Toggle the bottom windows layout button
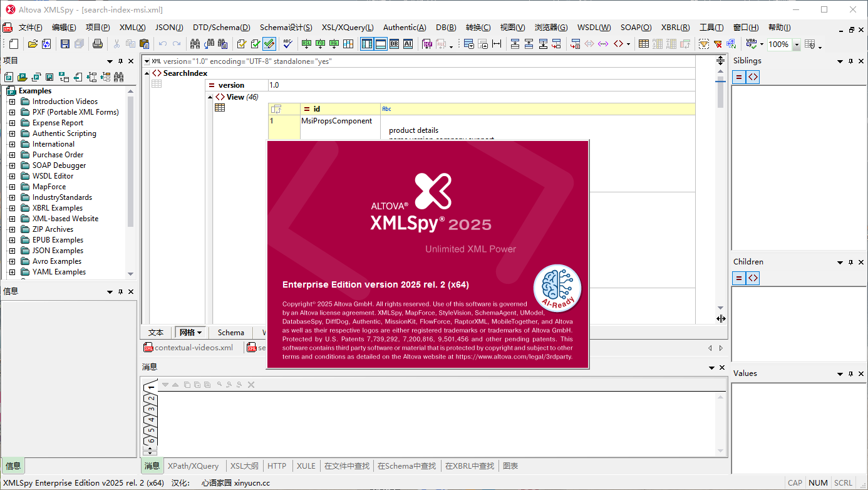The height and width of the screenshot is (490, 868). tap(381, 44)
